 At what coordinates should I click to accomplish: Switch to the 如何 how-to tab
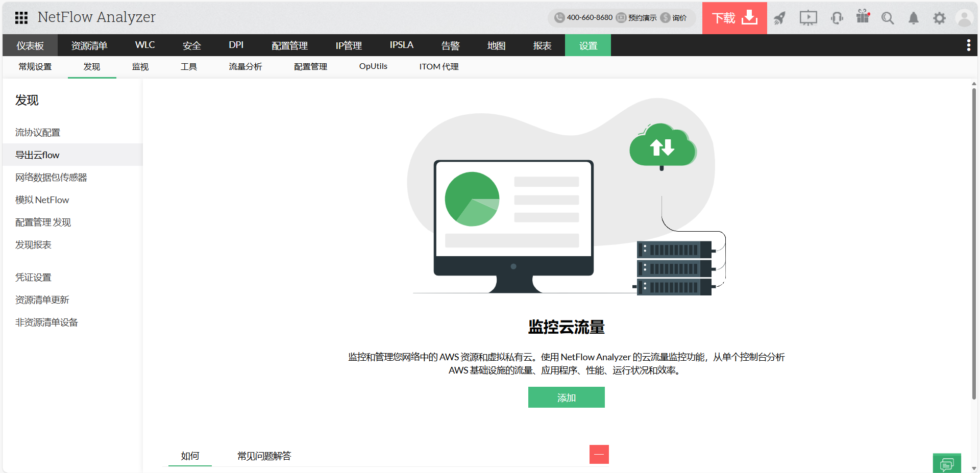click(190, 456)
